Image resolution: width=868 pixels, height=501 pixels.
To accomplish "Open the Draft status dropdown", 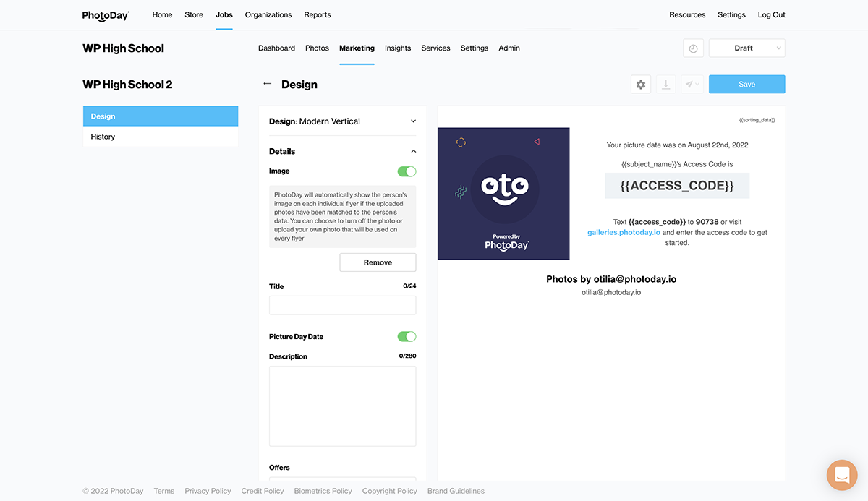I will click(747, 48).
